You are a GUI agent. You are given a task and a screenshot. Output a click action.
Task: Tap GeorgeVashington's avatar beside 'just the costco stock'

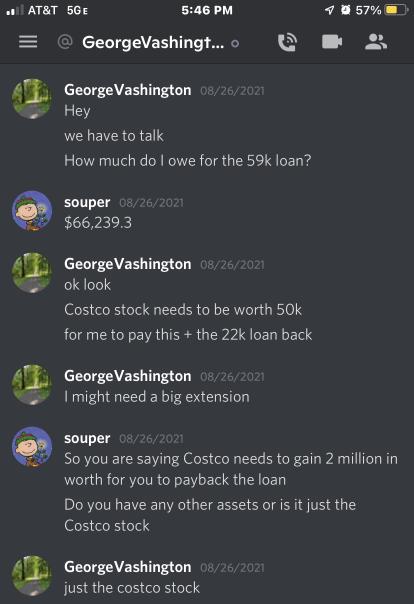pyautogui.click(x=32, y=575)
